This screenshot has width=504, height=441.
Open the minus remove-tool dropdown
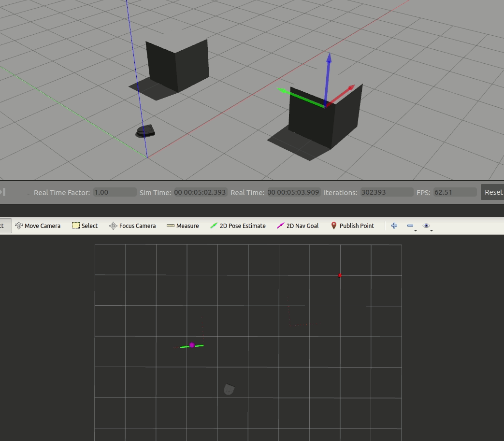411,226
